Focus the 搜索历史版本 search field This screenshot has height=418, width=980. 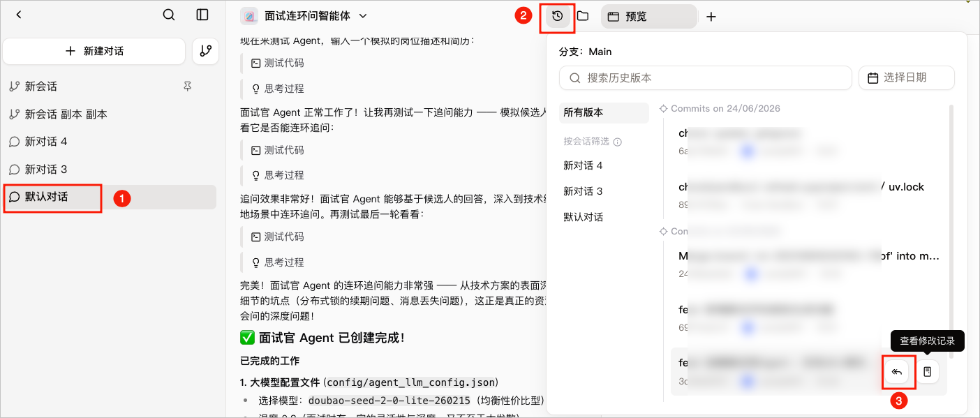pos(706,78)
